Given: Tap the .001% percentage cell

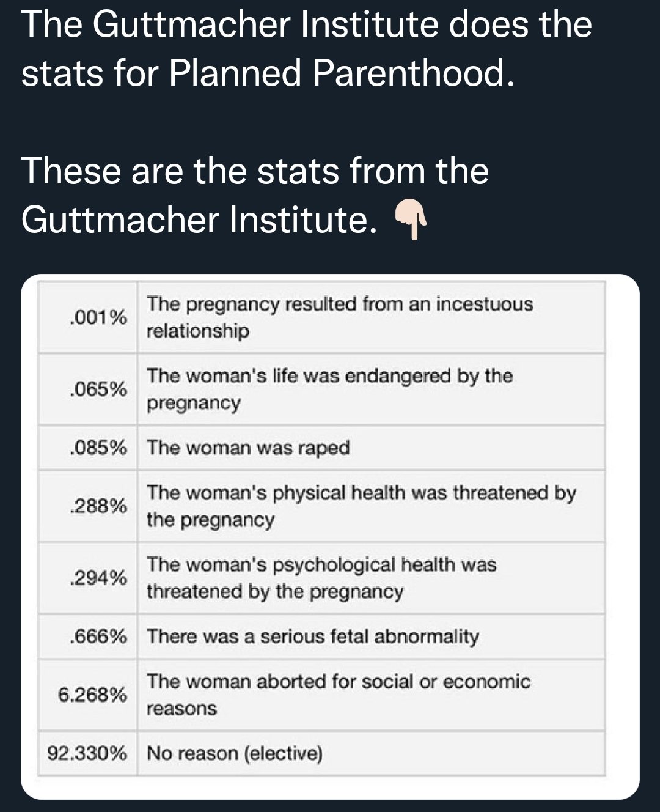Looking at the screenshot, I should pos(88,317).
